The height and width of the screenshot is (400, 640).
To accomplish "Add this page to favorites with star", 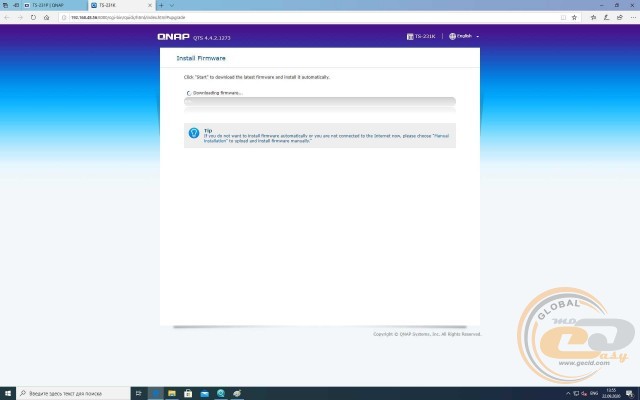I will pos(574,18).
